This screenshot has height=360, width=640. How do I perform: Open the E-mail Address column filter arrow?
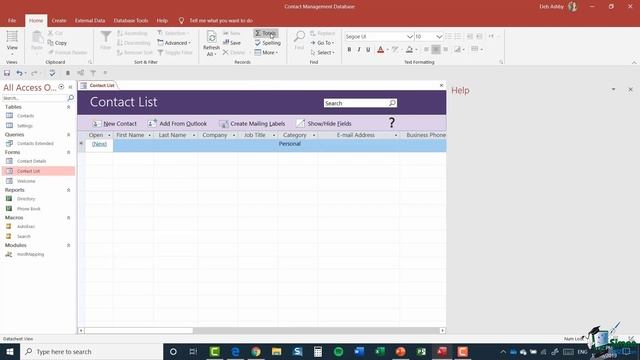[396, 135]
